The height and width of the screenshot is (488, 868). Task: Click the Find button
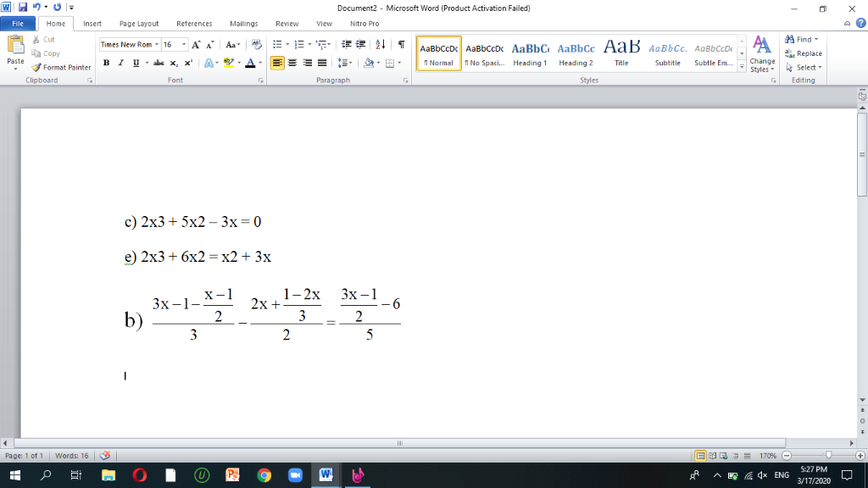[801, 39]
